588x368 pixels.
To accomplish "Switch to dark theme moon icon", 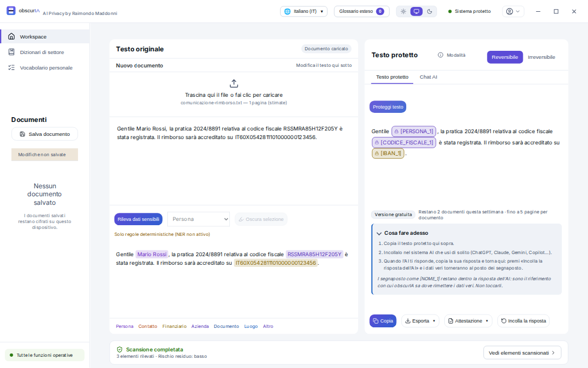I will click(x=430, y=11).
